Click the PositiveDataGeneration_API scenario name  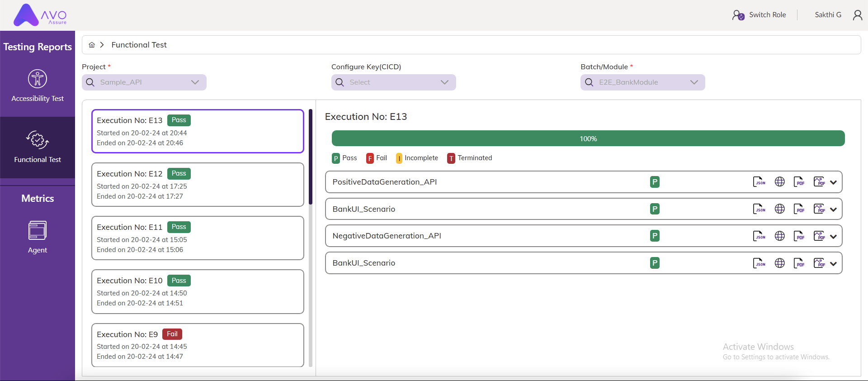click(x=385, y=182)
